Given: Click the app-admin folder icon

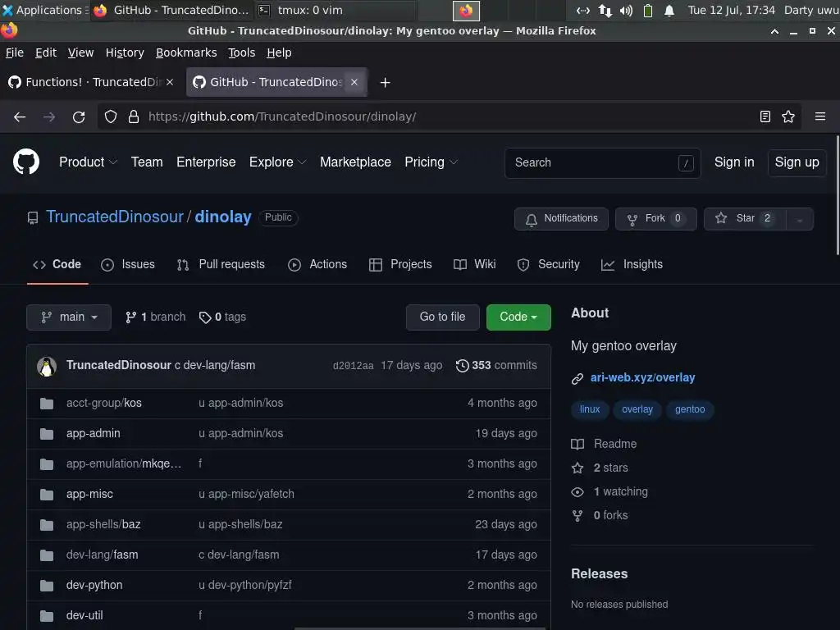Looking at the screenshot, I should pos(47,434).
